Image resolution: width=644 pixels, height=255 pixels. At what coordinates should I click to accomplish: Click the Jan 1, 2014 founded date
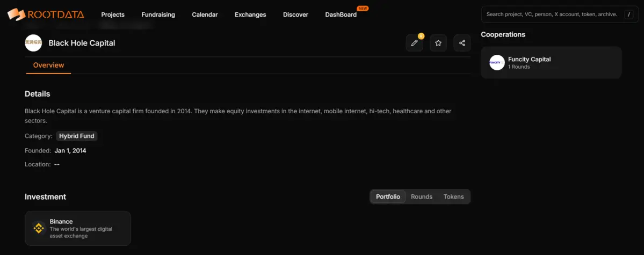click(x=70, y=151)
